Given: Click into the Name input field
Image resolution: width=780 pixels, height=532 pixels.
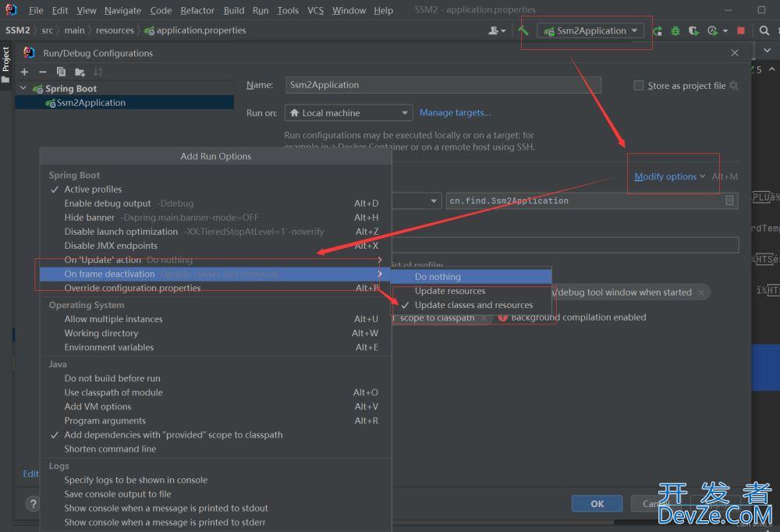Looking at the screenshot, I should pyautogui.click(x=443, y=85).
